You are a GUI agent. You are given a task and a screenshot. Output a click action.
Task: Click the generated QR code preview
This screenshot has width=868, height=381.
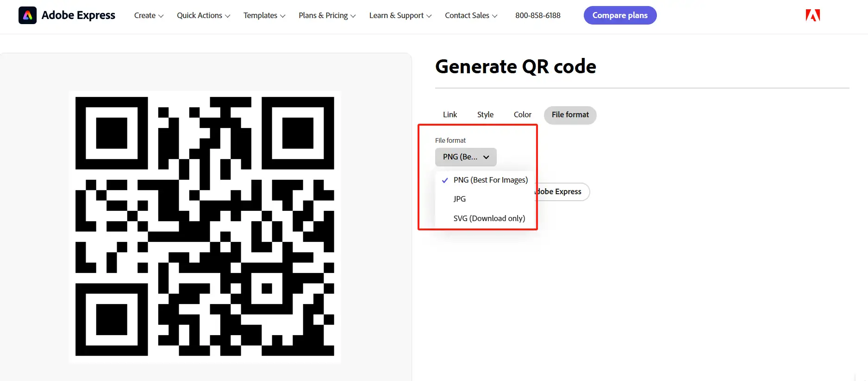(x=205, y=227)
